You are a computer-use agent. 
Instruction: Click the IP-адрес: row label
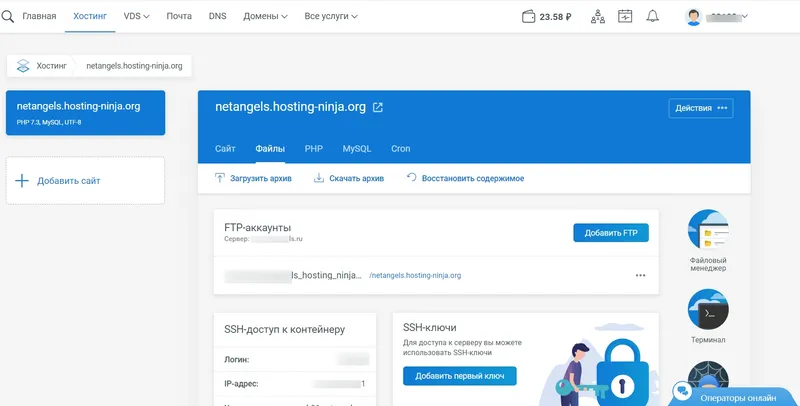click(x=241, y=384)
